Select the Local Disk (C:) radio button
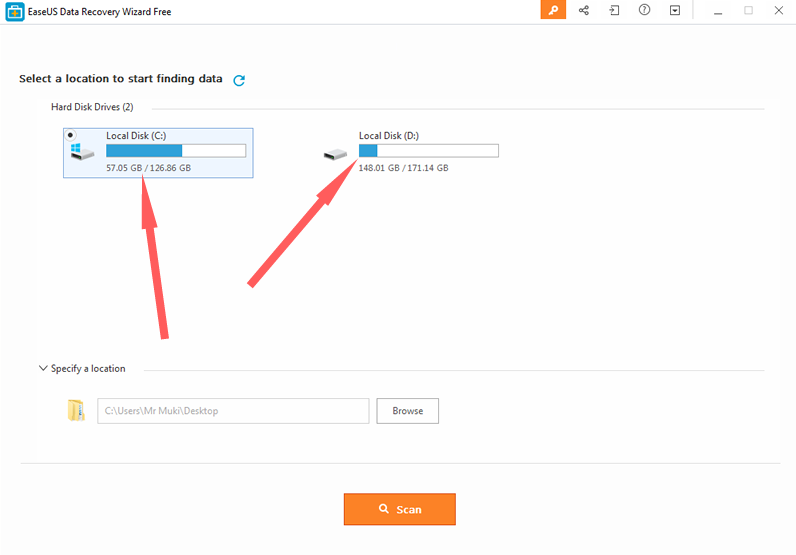The height and width of the screenshot is (555, 796). tap(71, 135)
